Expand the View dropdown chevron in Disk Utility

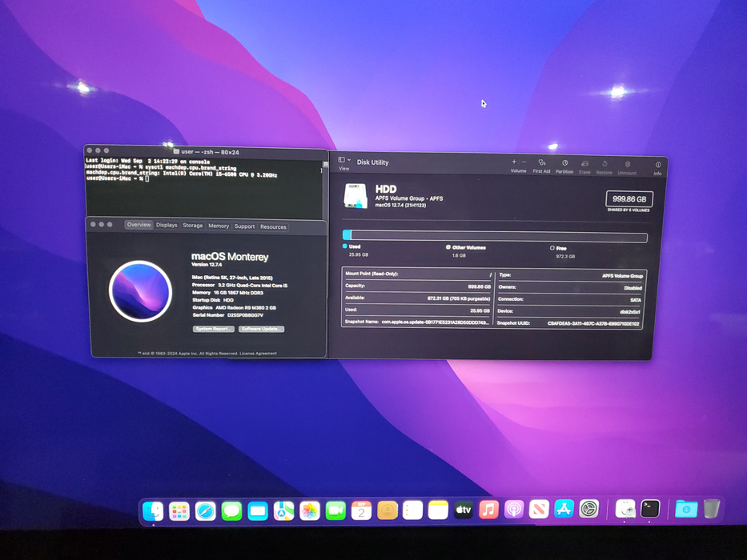tap(349, 160)
